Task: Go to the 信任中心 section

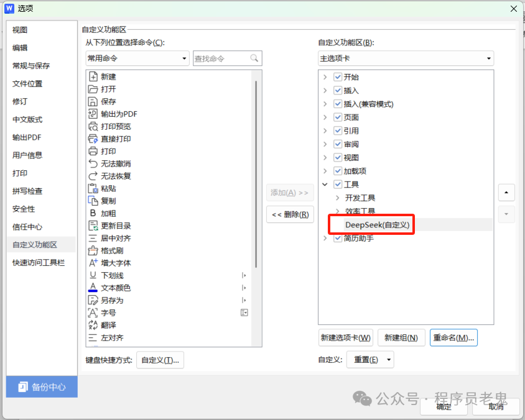Action: pos(27,227)
